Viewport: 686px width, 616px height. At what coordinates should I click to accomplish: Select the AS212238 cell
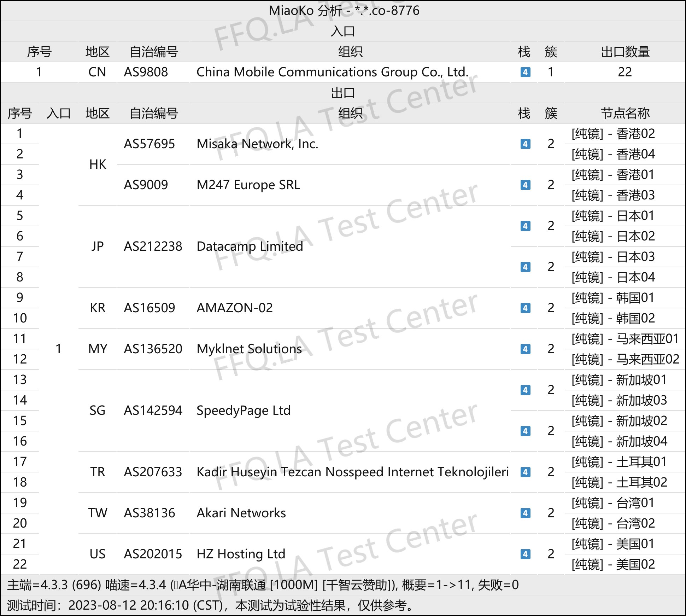153,246
